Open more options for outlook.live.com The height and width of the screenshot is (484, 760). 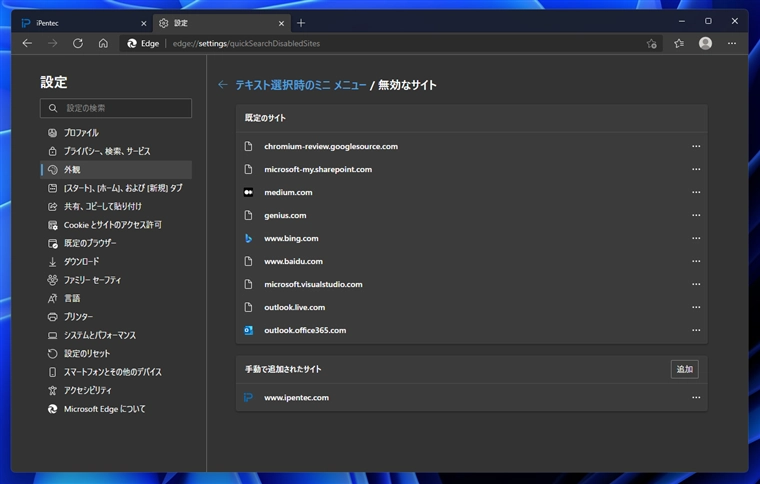tap(696, 307)
